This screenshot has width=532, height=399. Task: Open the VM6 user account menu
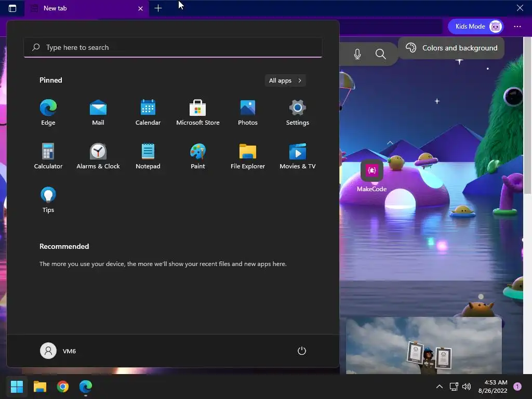[x=58, y=351]
